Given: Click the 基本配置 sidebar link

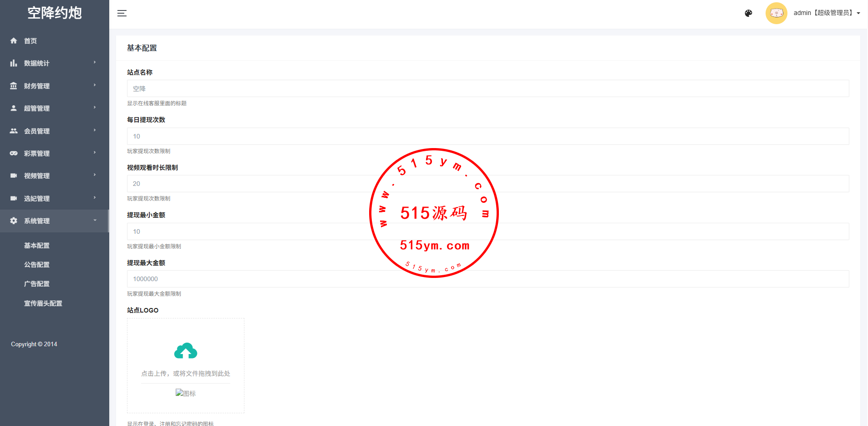Looking at the screenshot, I should click(37, 246).
